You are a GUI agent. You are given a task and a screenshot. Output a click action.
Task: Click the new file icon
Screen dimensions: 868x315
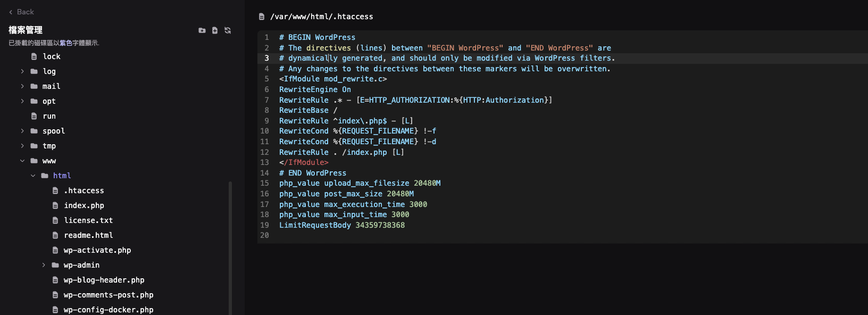(215, 30)
